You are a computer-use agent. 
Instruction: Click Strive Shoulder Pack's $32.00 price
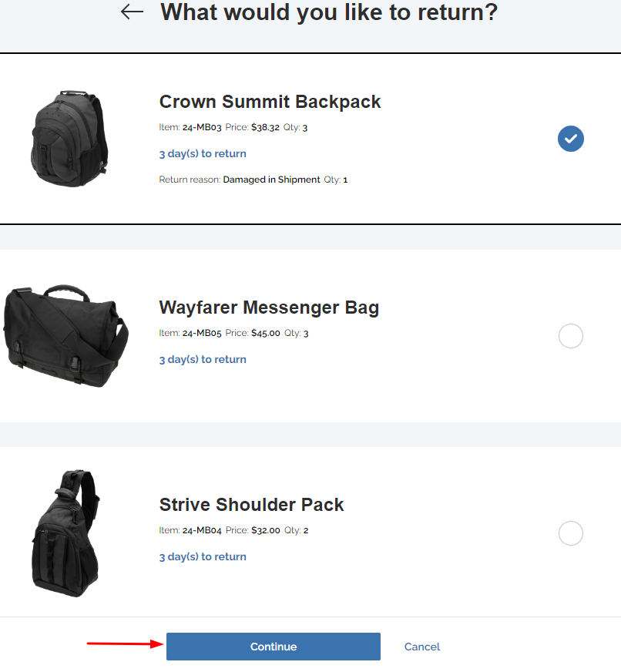point(266,530)
